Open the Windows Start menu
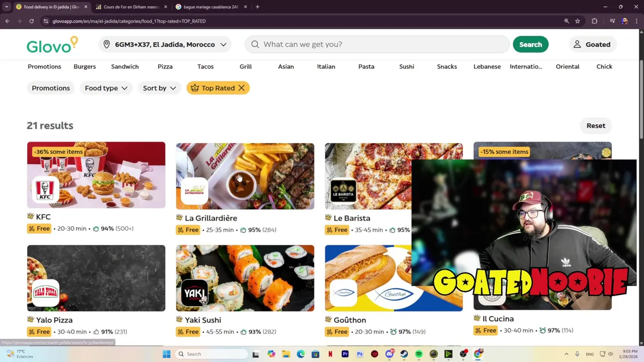The image size is (644, 362). click(x=167, y=354)
